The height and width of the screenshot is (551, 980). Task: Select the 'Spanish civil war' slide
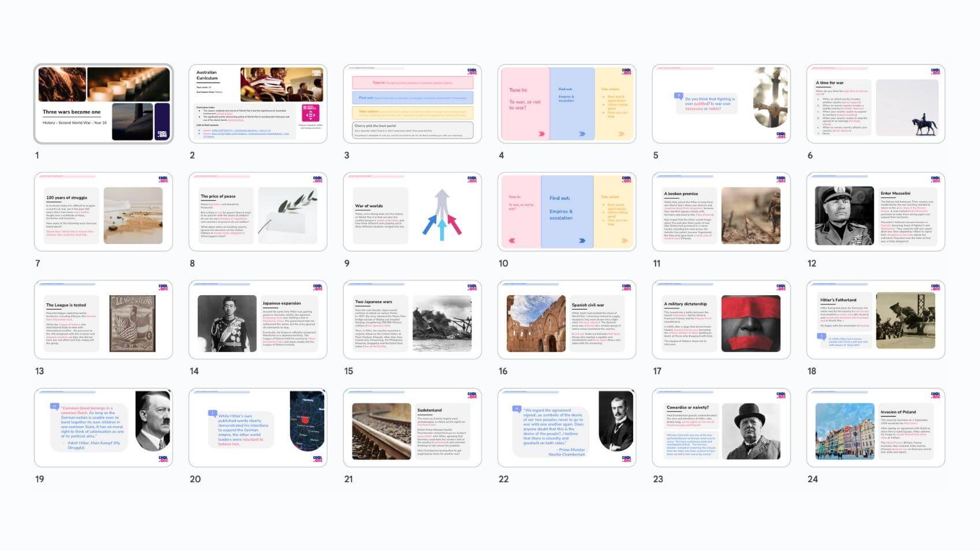click(x=566, y=320)
